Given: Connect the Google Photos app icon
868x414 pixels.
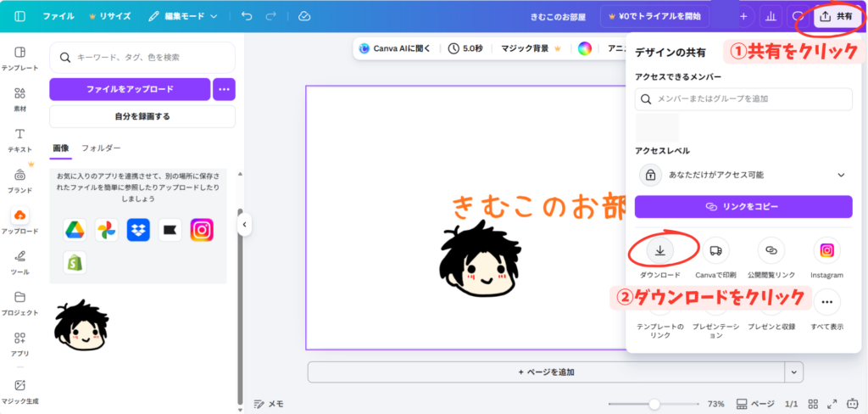Looking at the screenshot, I should (106, 230).
